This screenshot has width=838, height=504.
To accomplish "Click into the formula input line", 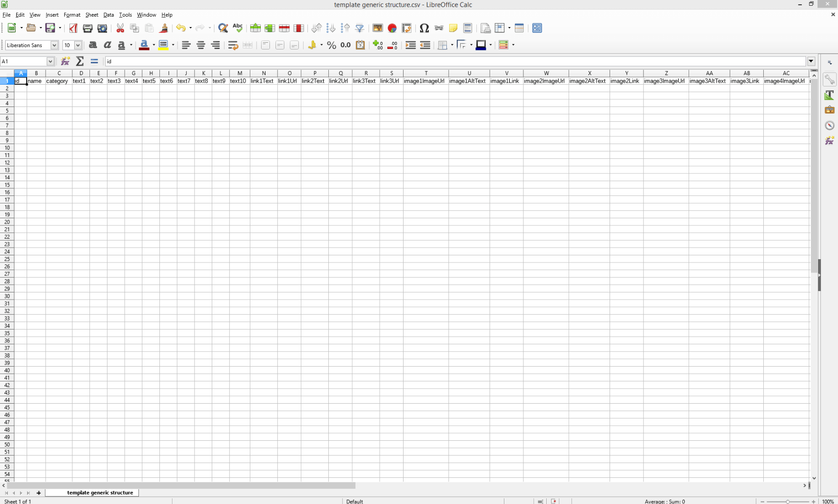I will coord(455,61).
